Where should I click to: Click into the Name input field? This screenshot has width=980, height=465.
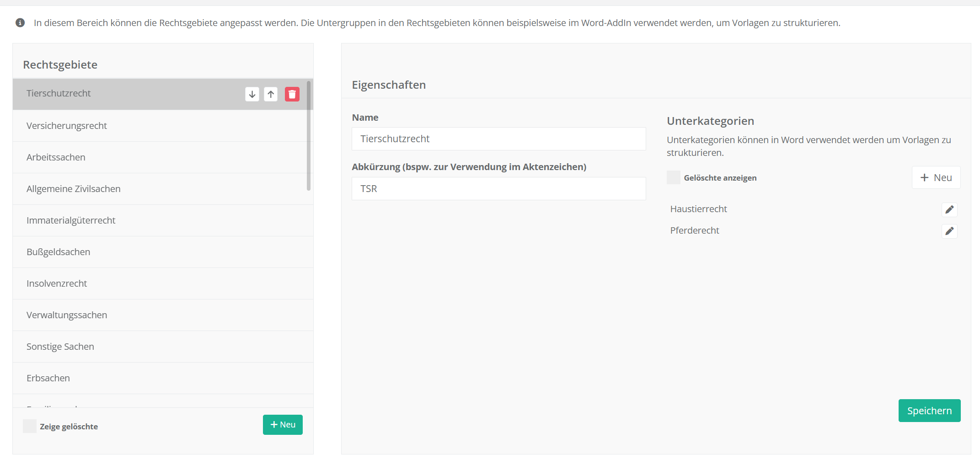[x=498, y=139]
